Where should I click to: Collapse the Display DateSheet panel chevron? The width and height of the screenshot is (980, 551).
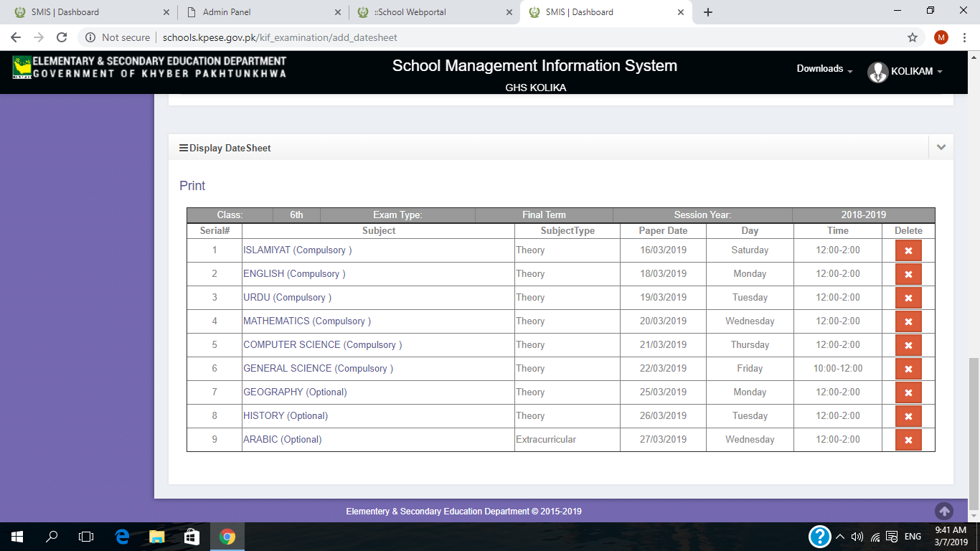941,148
